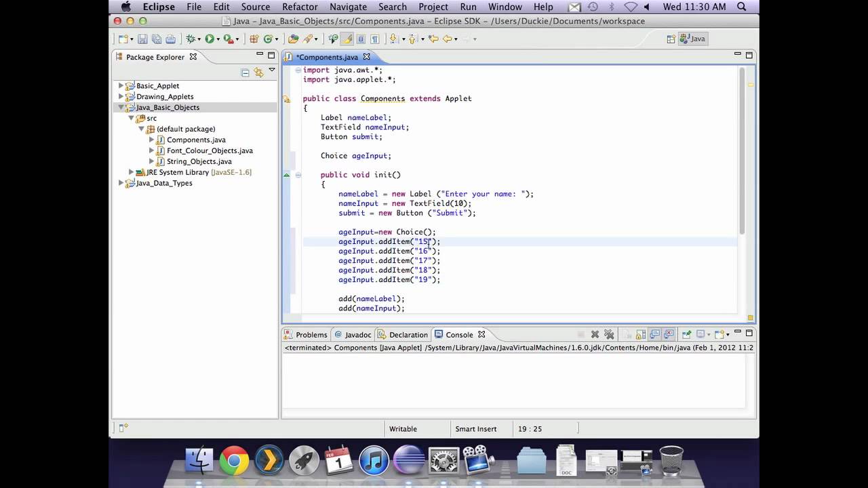Select String_Objects.java file
Image resolution: width=868 pixels, height=488 pixels.
[199, 161]
